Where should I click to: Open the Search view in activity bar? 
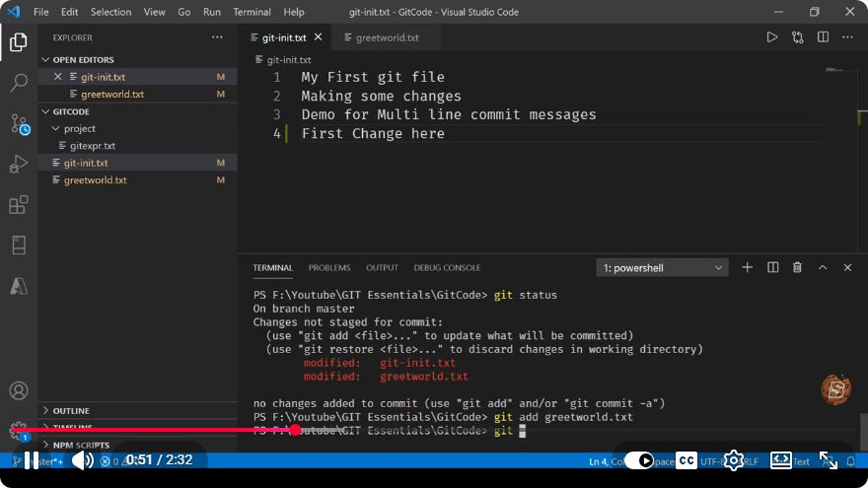point(19,83)
